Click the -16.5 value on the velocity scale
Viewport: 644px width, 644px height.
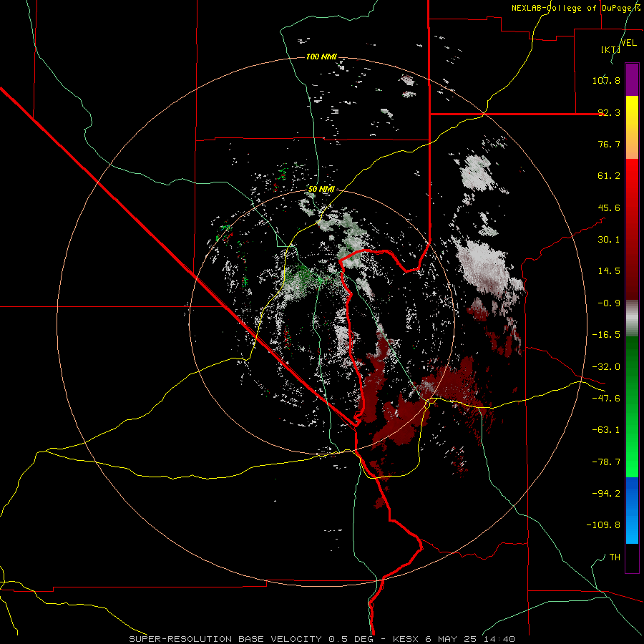coord(606,335)
